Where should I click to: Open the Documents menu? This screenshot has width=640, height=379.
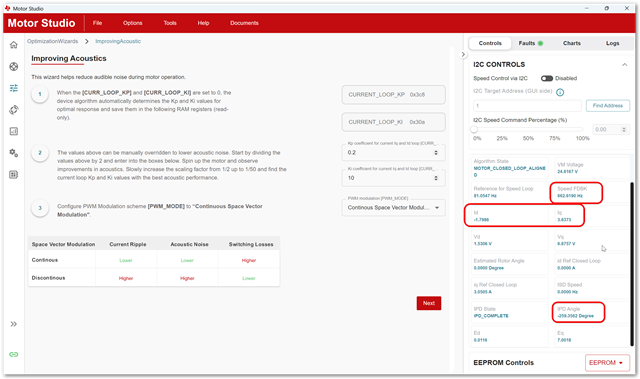tap(244, 23)
